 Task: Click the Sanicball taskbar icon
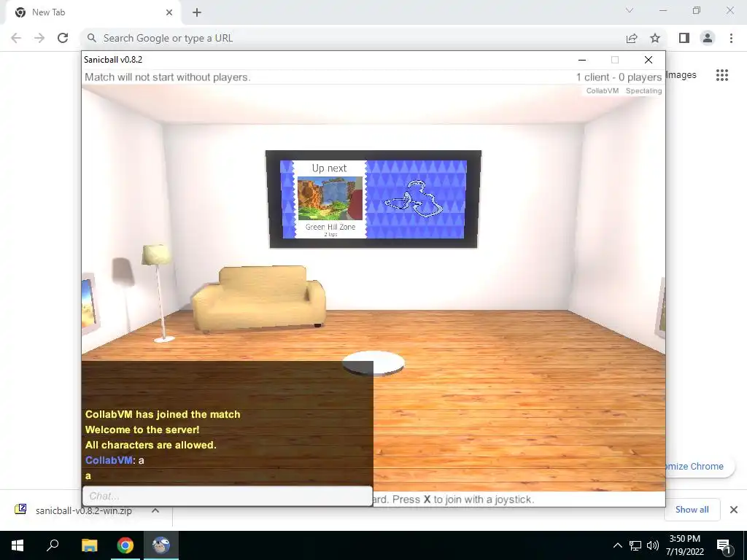pyautogui.click(x=161, y=545)
